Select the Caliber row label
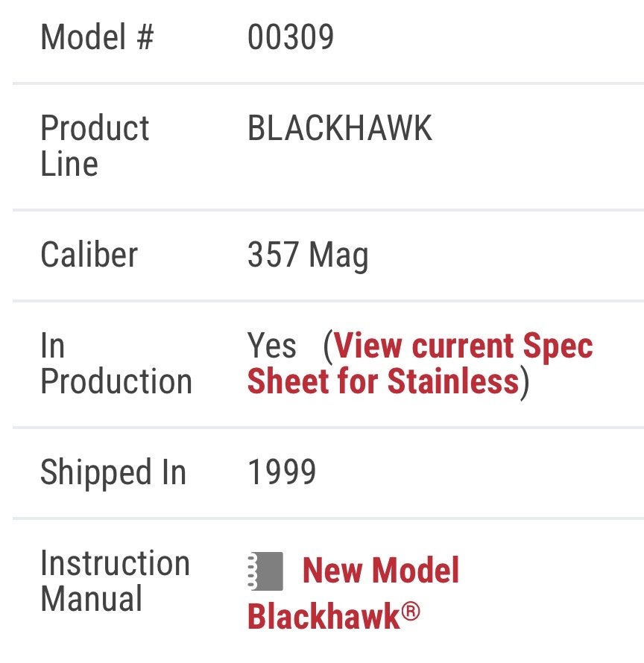The image size is (644, 663). [89, 255]
